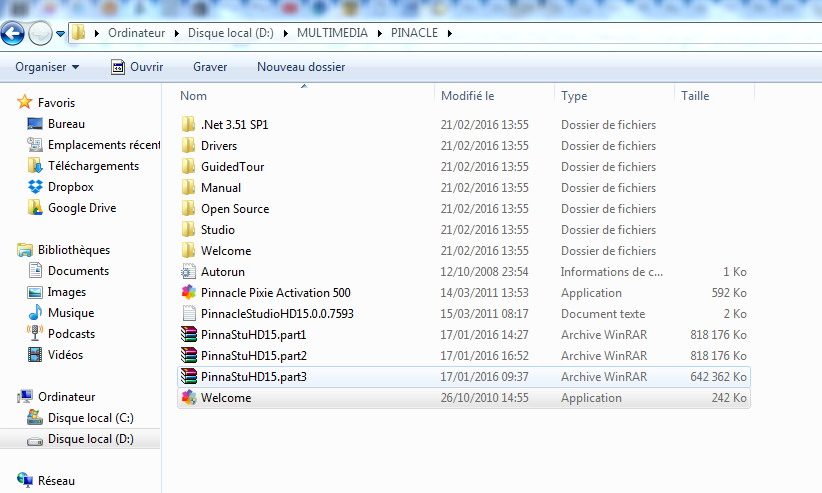
Task: Select Pinnacle Pixie Activation 500 application icon
Action: click(189, 292)
